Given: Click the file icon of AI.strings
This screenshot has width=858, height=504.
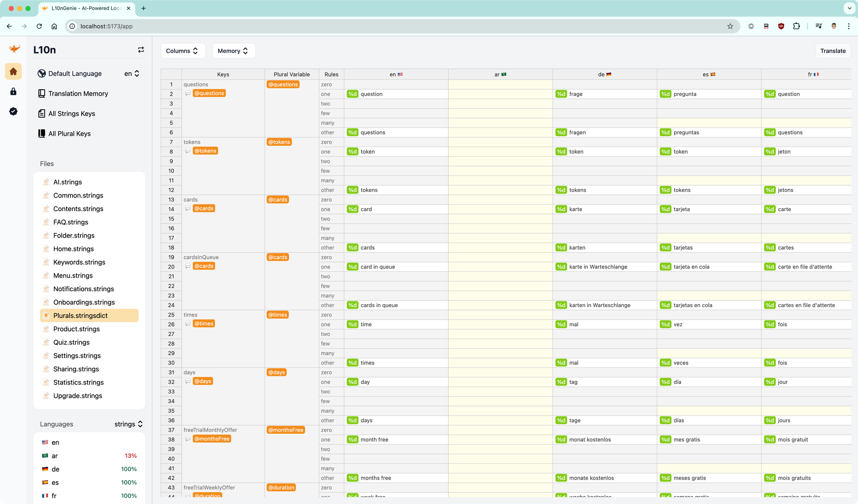Looking at the screenshot, I should (x=46, y=182).
